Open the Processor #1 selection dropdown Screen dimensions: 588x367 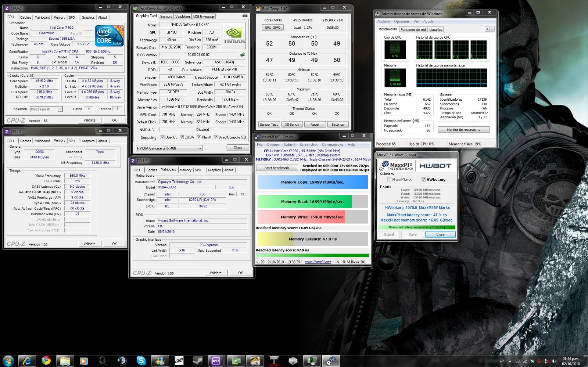[46, 109]
